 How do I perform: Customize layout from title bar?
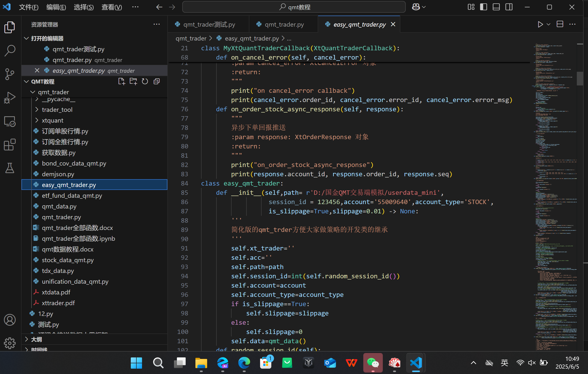471,7
